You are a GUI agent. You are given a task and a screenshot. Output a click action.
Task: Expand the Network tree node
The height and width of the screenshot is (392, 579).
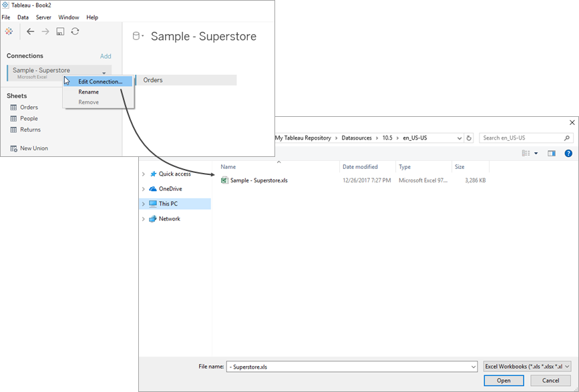click(144, 219)
